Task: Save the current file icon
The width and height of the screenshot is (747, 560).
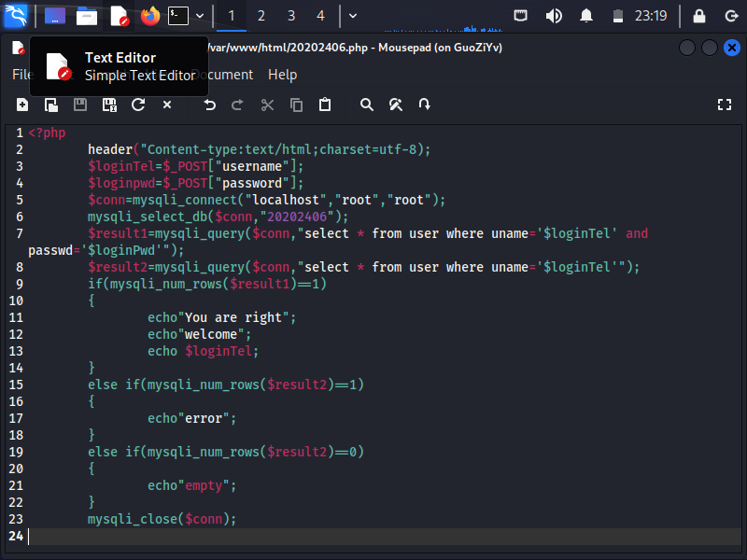Action: tap(80, 105)
